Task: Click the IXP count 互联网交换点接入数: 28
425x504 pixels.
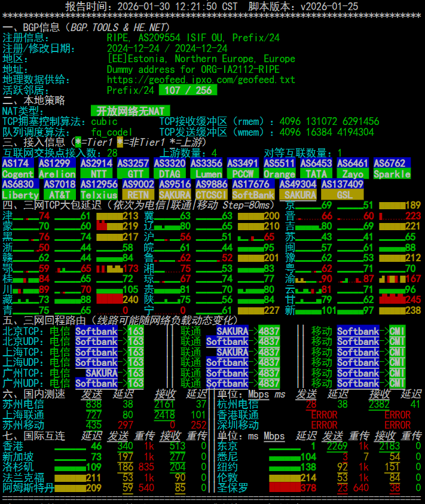Action: (60, 152)
